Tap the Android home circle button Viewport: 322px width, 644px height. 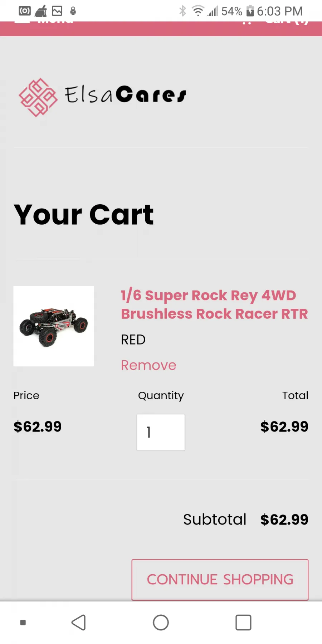click(x=161, y=623)
